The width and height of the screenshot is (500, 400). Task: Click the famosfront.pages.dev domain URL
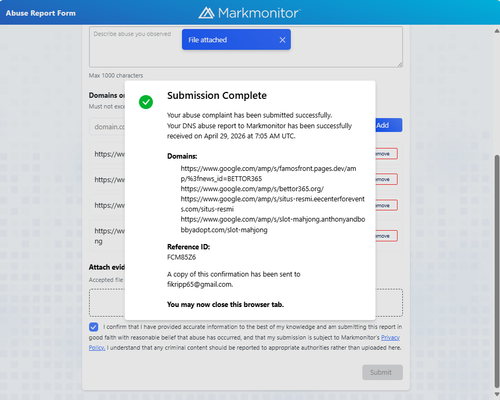[x=268, y=174]
